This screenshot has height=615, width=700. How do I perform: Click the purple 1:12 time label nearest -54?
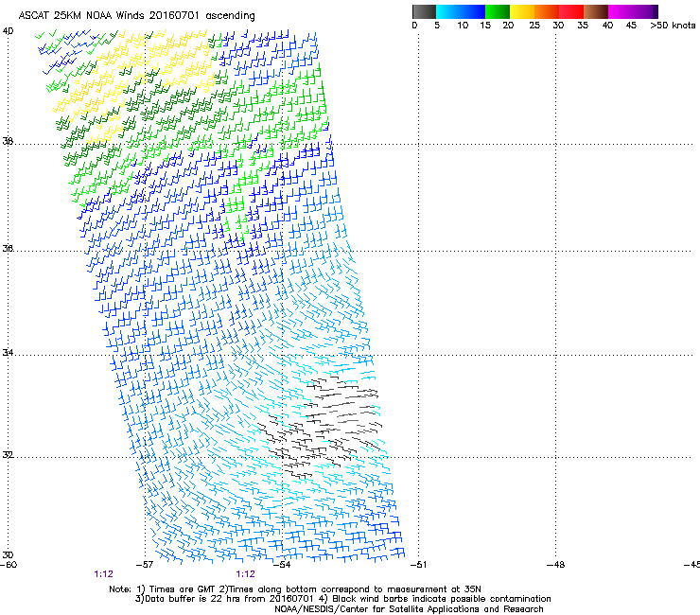246,574
